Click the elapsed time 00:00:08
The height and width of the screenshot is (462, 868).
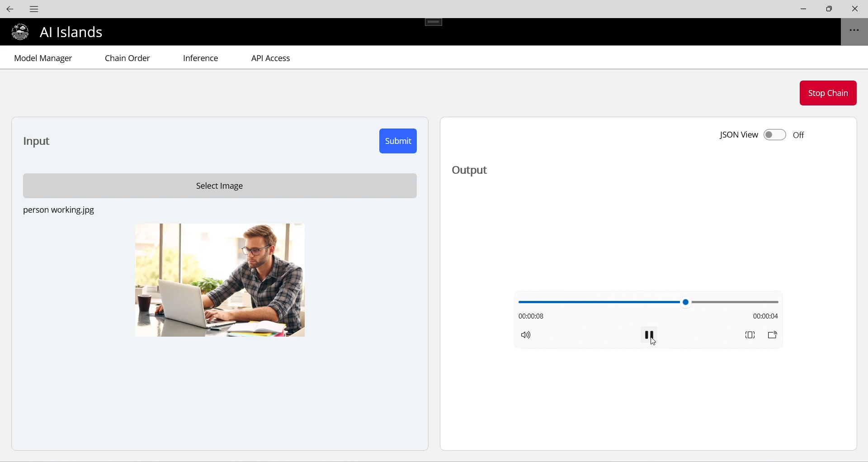tap(531, 316)
